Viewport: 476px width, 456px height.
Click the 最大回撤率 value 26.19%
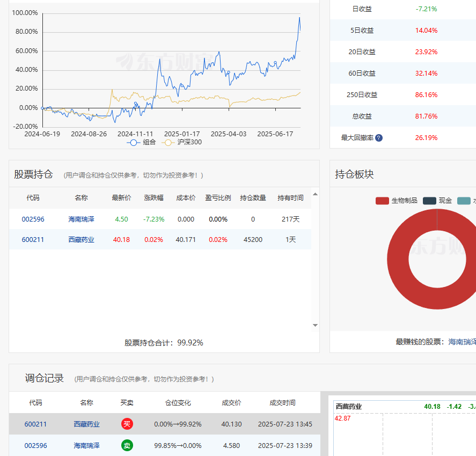[x=426, y=138]
